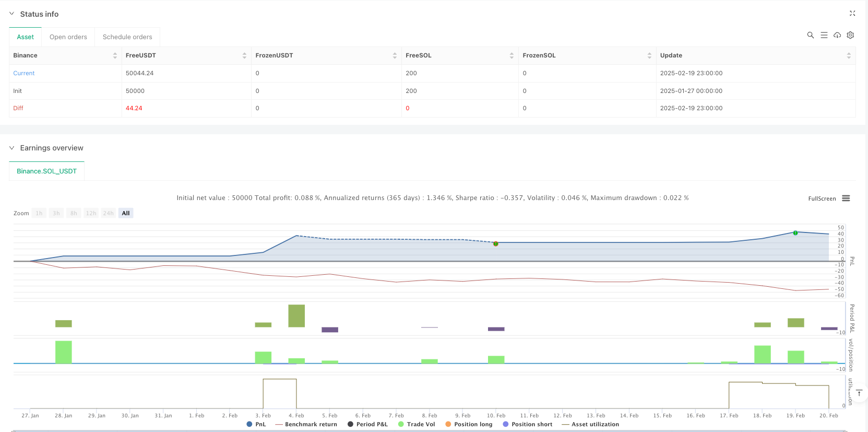
Task: Collapse the Earnings overview section
Action: tap(12, 148)
